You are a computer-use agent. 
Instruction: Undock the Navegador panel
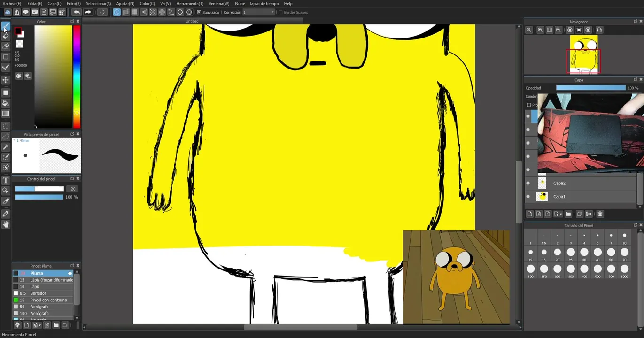[x=636, y=21]
